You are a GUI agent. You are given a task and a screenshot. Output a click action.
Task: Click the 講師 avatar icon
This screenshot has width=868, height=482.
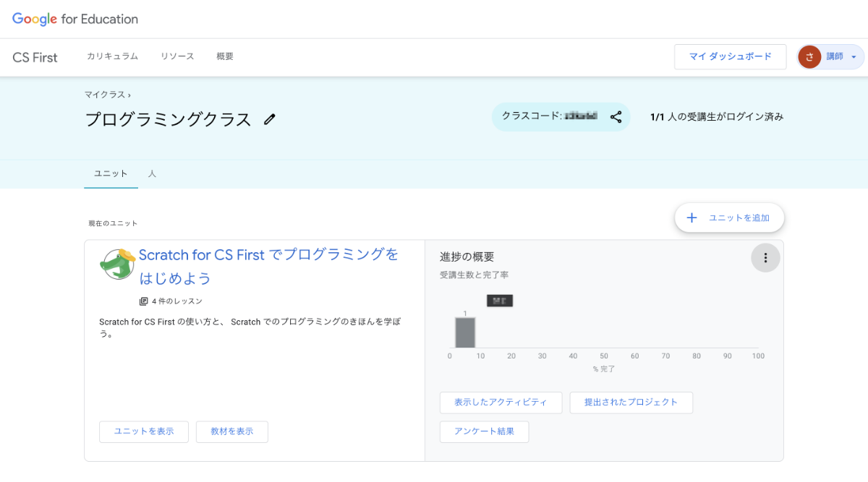tap(809, 56)
